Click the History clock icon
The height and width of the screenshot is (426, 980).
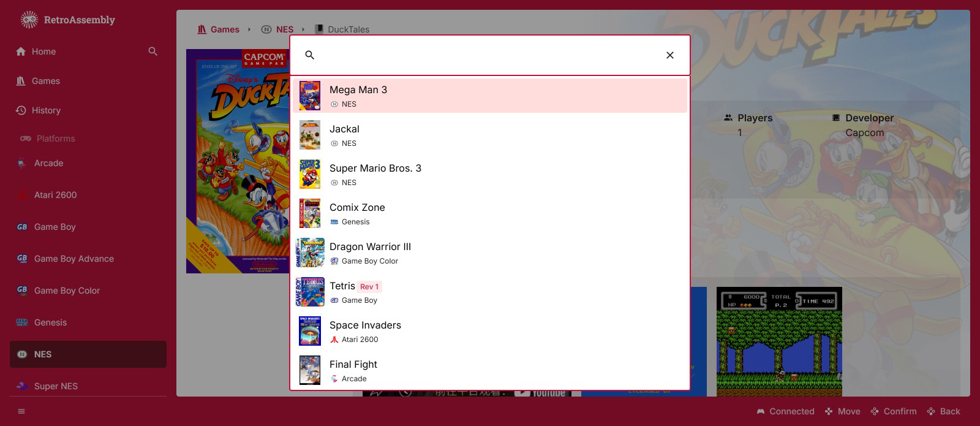click(21, 110)
